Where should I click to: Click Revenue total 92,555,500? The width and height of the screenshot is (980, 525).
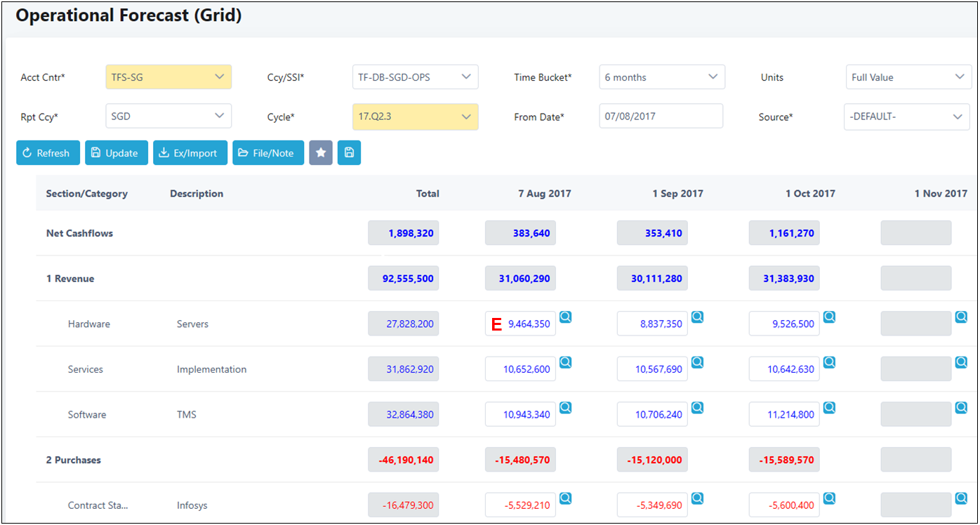(404, 279)
